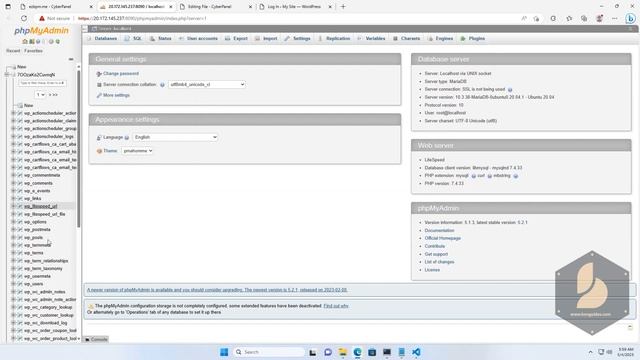The image size is (640, 360).
Task: Click the home icon under the logo
Action: (25, 42)
